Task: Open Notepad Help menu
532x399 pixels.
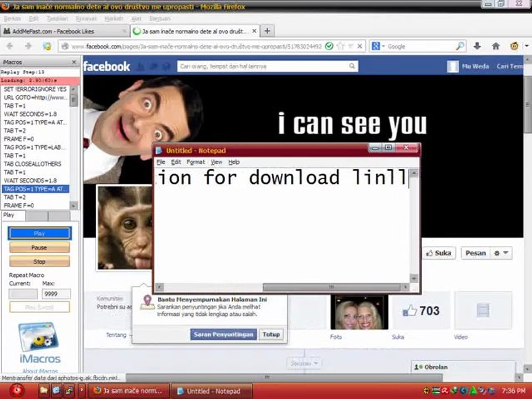Action: pos(234,162)
